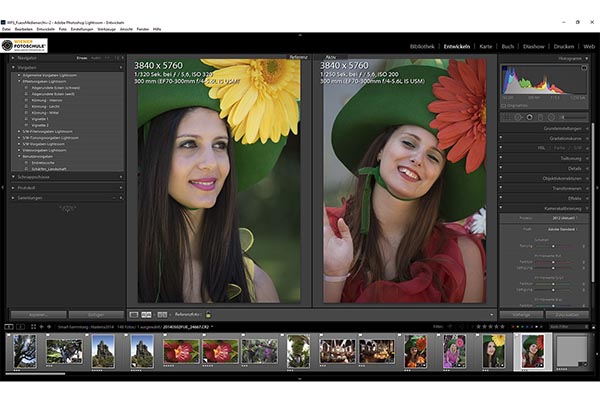Open the Ansicht menu

point(125,29)
